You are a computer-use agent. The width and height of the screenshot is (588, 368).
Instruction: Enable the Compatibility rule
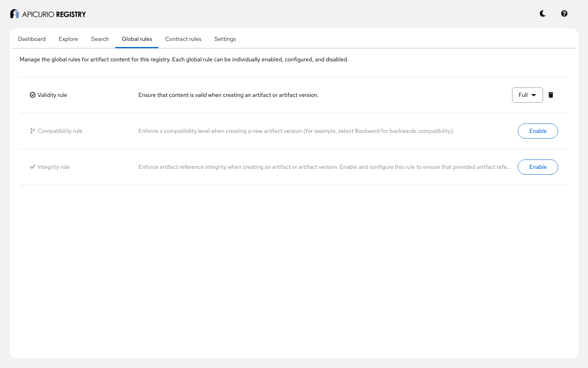pyautogui.click(x=538, y=131)
